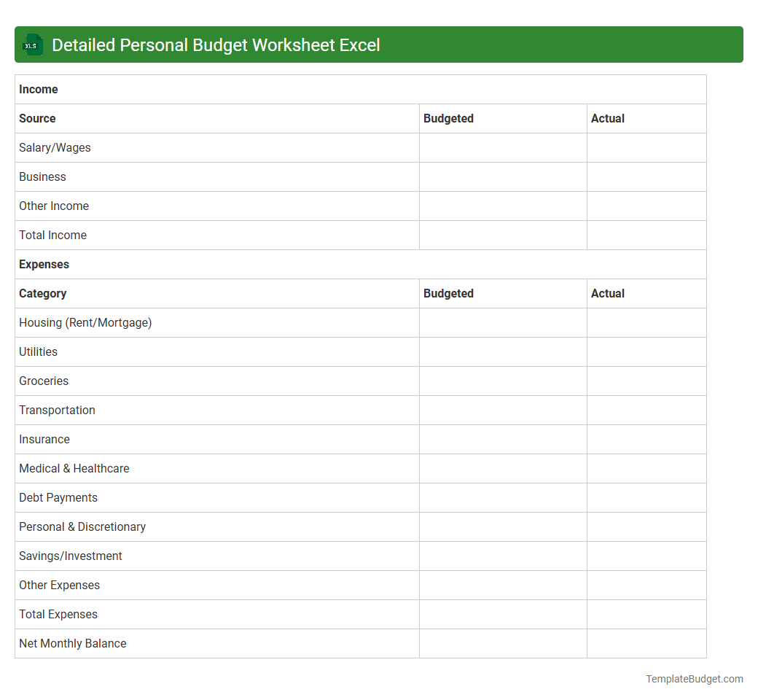This screenshot has height=700, width=758.
Task: Select the Source column header
Action: coord(37,118)
